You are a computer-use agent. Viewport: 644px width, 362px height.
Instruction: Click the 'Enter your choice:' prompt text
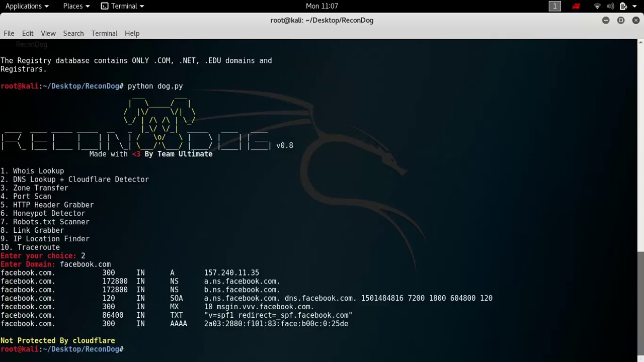(38, 256)
